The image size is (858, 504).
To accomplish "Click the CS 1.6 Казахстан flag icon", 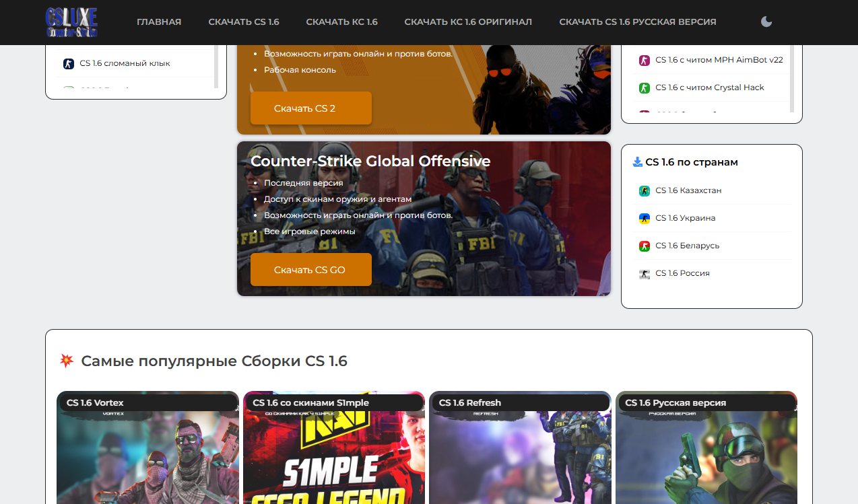I will pyautogui.click(x=644, y=191).
